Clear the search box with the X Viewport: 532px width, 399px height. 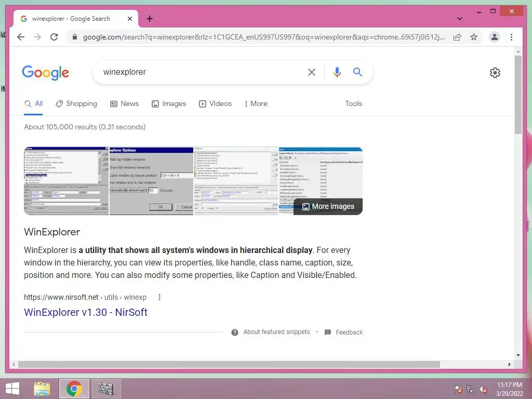312,72
